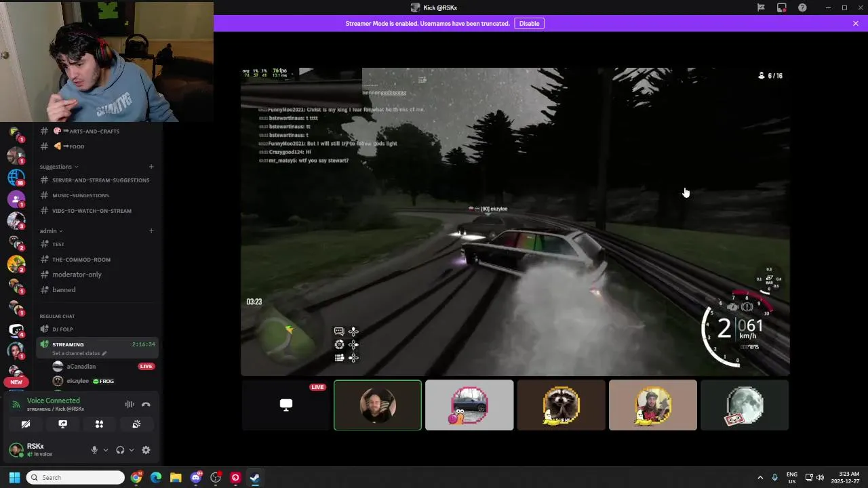Select the moon avatar participant tile

[x=745, y=405]
